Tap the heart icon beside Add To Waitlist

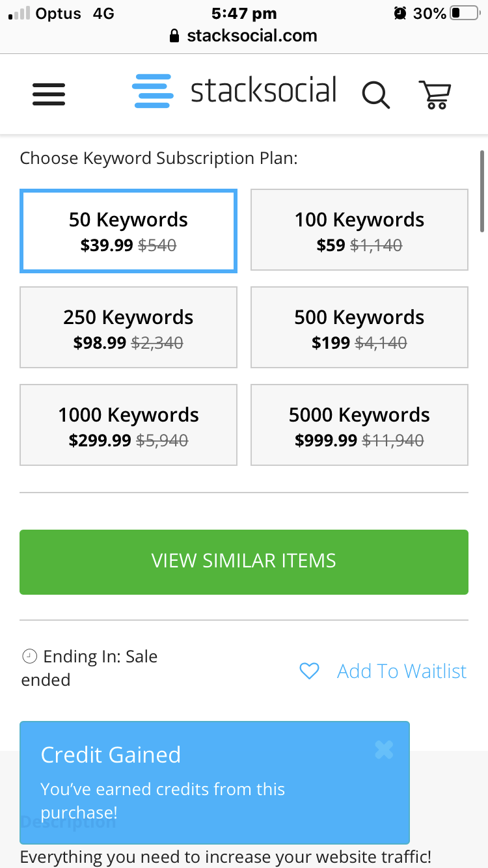click(309, 671)
